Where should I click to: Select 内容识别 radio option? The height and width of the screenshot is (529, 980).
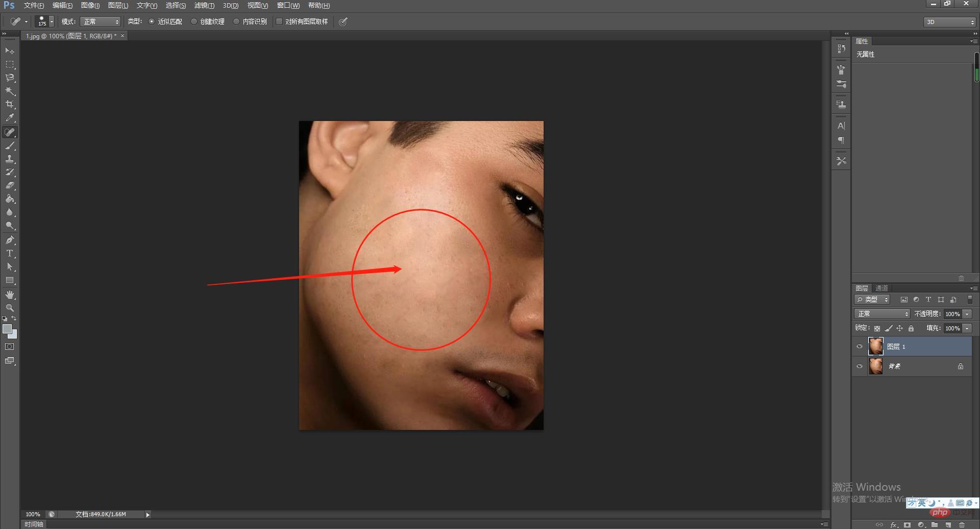pos(236,21)
